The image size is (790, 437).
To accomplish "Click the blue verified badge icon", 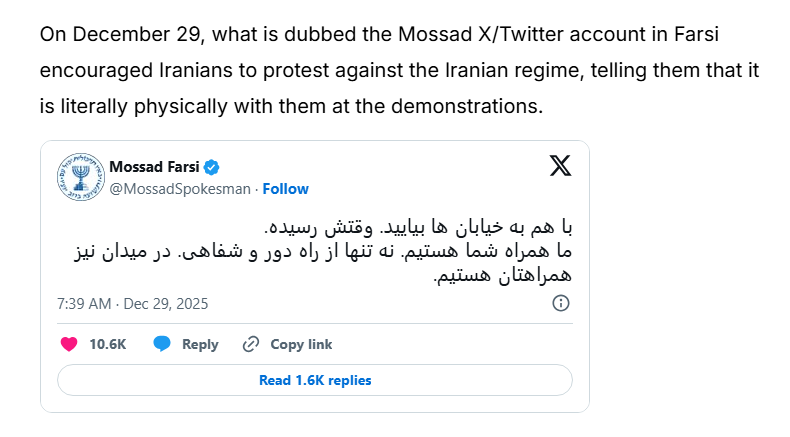I will tap(213, 166).
